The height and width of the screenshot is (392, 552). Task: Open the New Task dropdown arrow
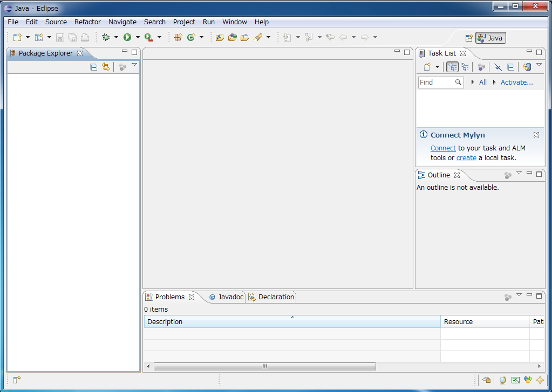(437, 67)
